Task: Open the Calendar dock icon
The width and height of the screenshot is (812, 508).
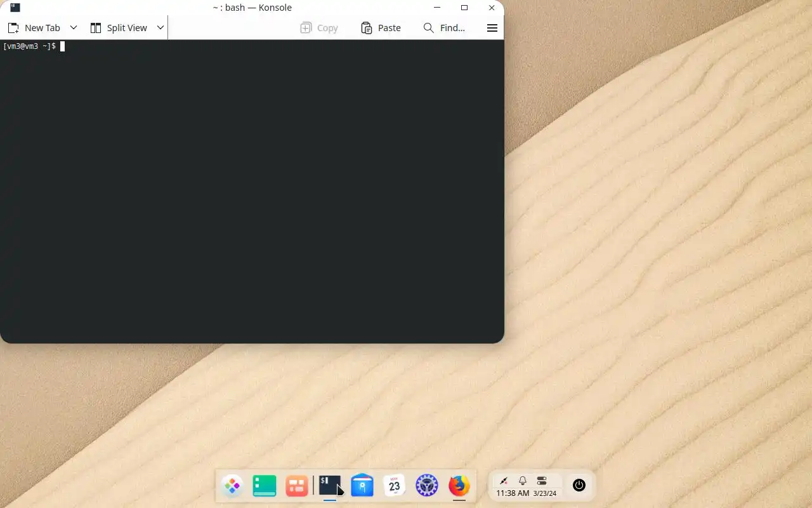Action: click(395, 486)
